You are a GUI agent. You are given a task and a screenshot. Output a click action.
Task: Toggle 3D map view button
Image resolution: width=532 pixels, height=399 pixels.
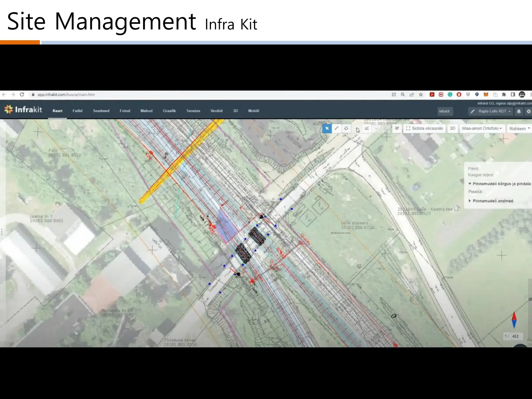click(x=452, y=128)
